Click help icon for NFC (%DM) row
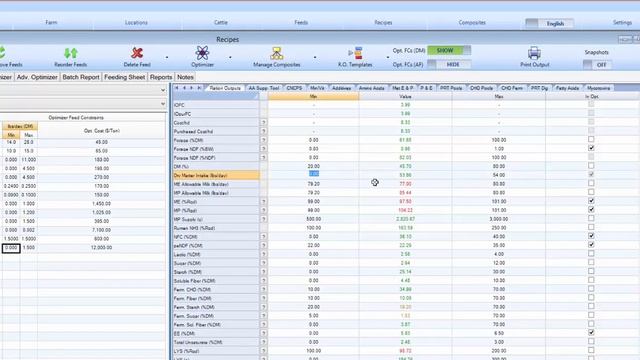 264,237
